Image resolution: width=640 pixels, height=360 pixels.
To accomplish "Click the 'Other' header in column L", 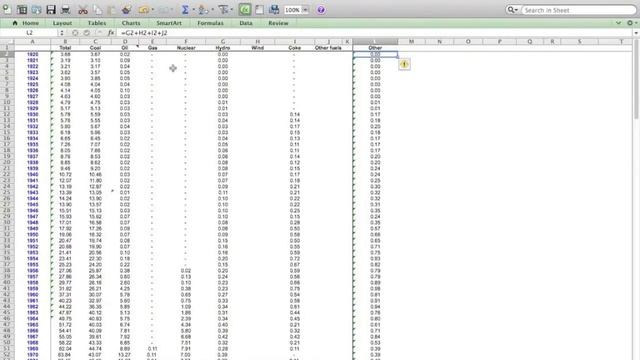I will click(375, 48).
